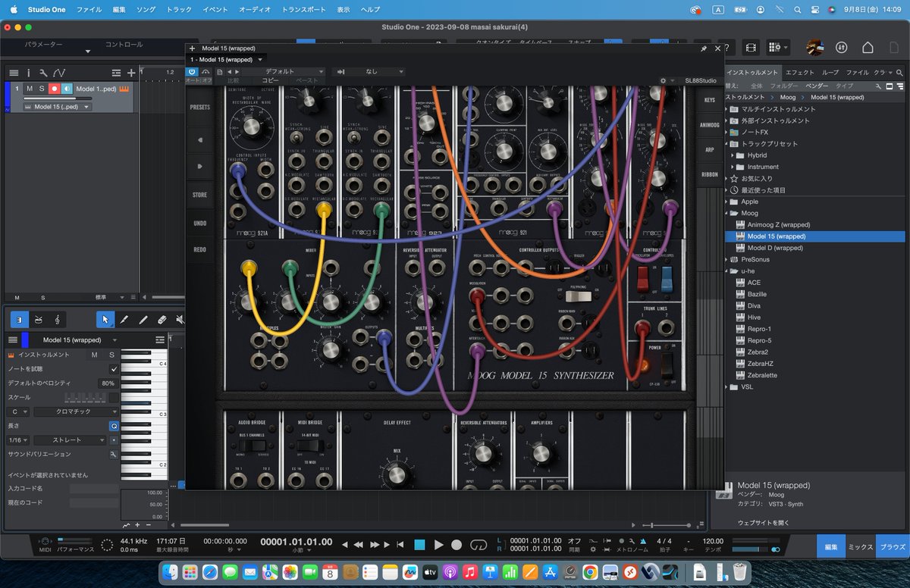Select Diva in the u-he instrument list
910x588 pixels.
(754, 305)
